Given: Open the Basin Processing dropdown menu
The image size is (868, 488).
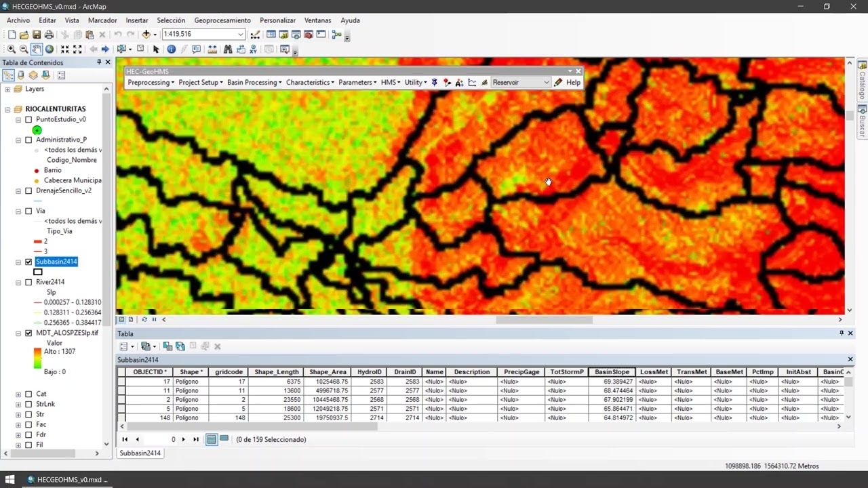Looking at the screenshot, I should point(254,83).
